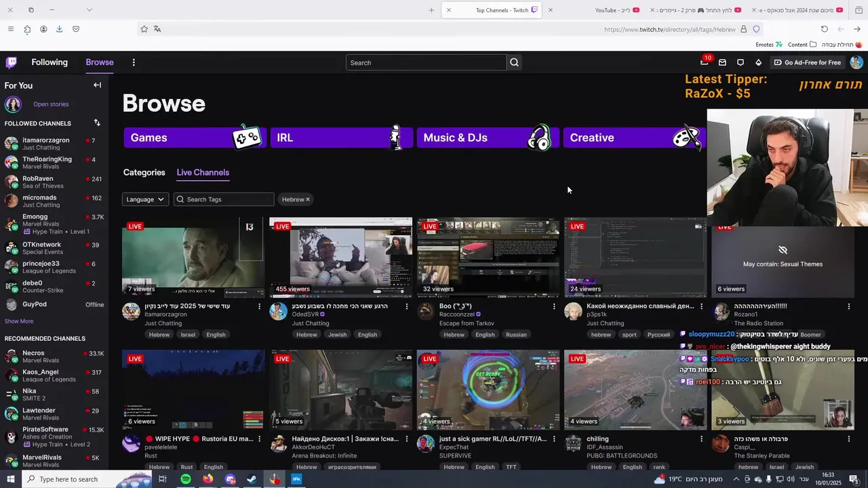Switch to Categories tab
This screenshot has width=868, height=488.
click(144, 172)
